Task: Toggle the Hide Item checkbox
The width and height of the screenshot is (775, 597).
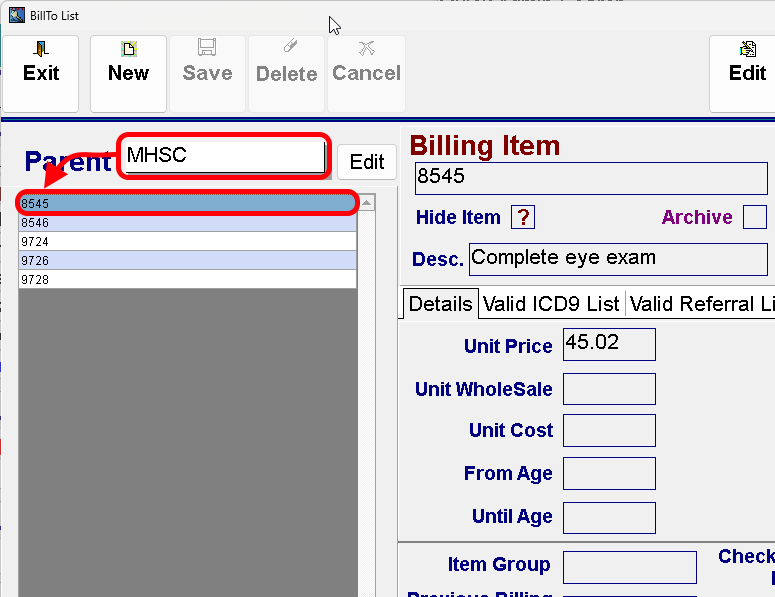Action: (x=523, y=217)
